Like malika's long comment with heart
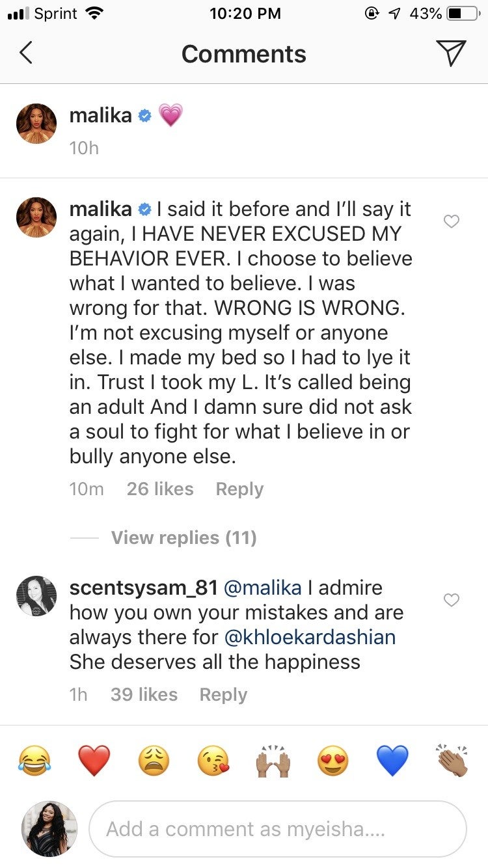Viewport: 488px width, 868px height. [x=451, y=222]
